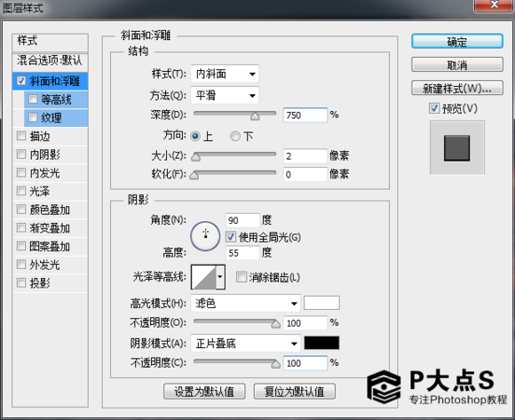Uncheck the 斜面和浮雕 checkbox
Image resolution: width=515 pixels, height=420 pixels.
[x=21, y=81]
